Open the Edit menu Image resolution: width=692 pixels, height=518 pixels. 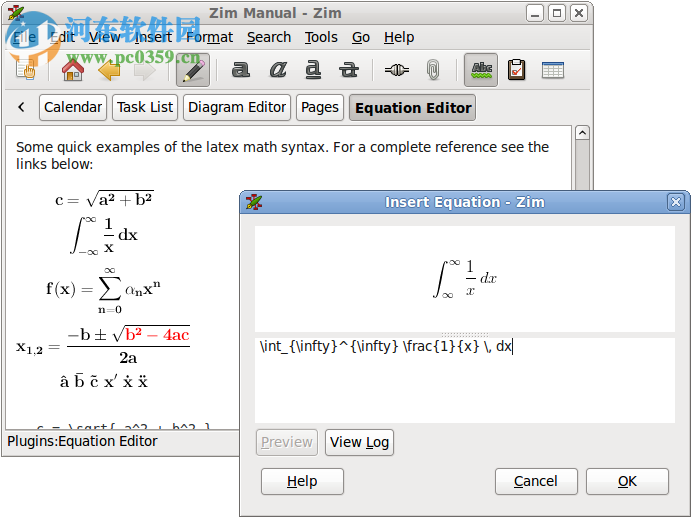point(62,38)
